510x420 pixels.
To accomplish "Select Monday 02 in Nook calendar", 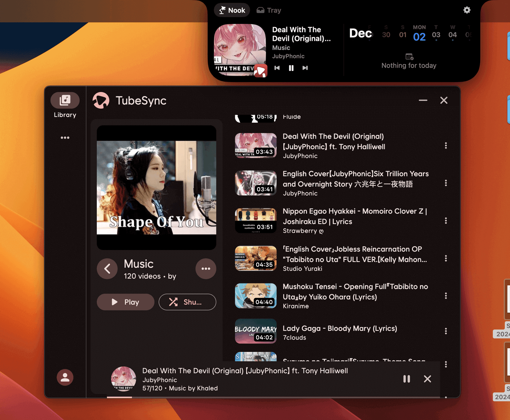I will click(419, 33).
